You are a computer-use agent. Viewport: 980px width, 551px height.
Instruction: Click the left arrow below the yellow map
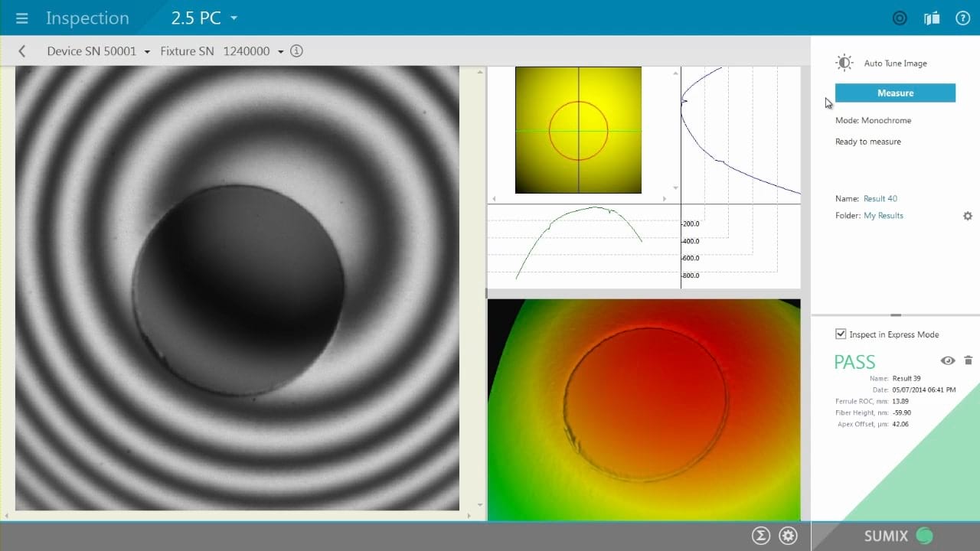(494, 199)
